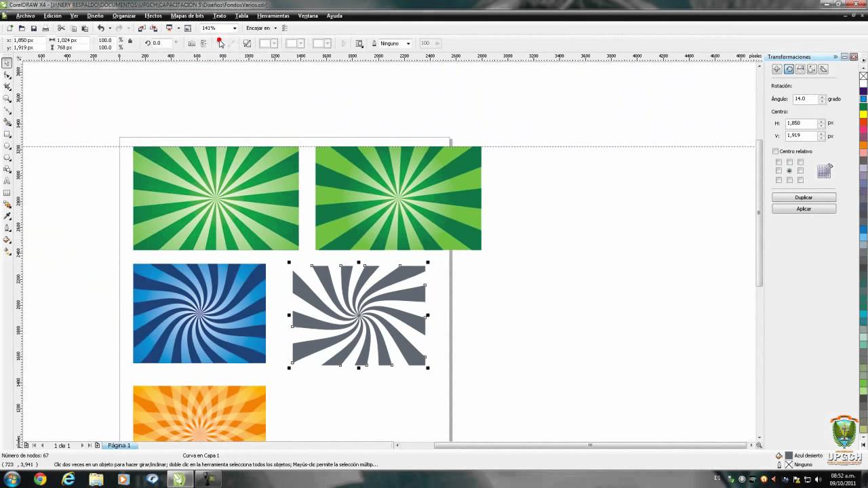This screenshot has width=868, height=488.
Task: Select the Zoom tool in toolbox
Action: (x=7, y=98)
